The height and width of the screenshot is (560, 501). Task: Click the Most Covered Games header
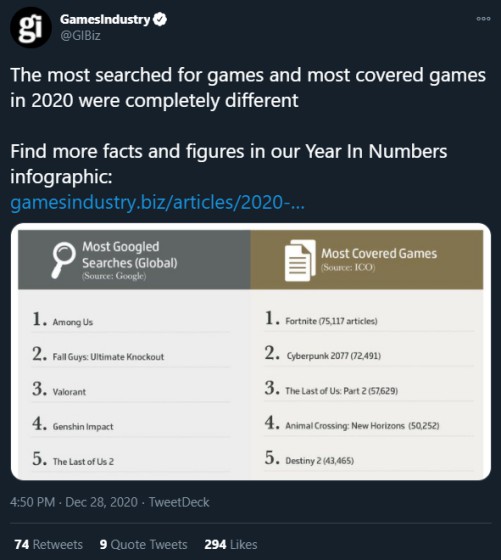[367, 260]
